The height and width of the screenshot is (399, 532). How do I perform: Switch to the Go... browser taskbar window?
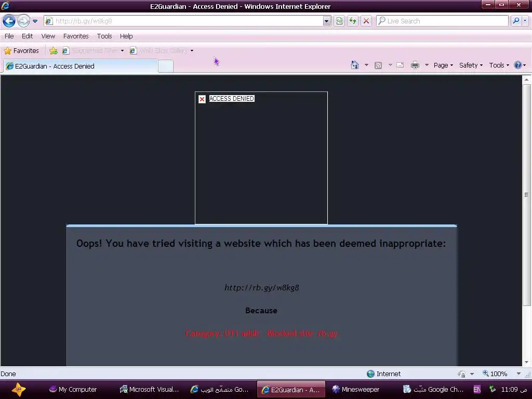pyautogui.click(x=220, y=390)
